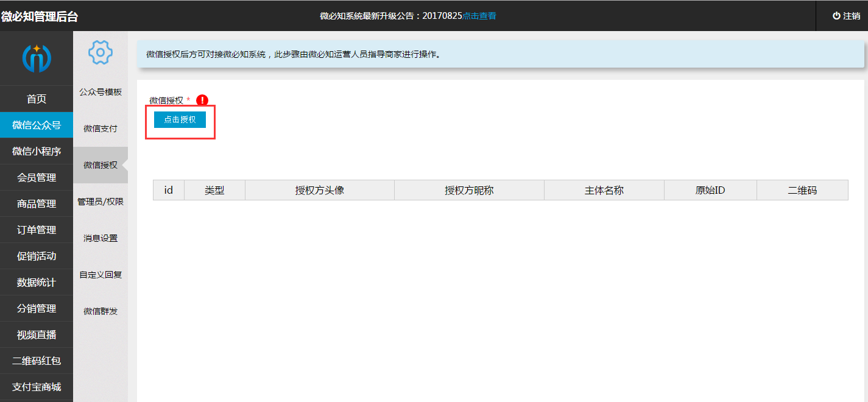
Task: Click the 授权方头像 column header
Action: (320, 190)
